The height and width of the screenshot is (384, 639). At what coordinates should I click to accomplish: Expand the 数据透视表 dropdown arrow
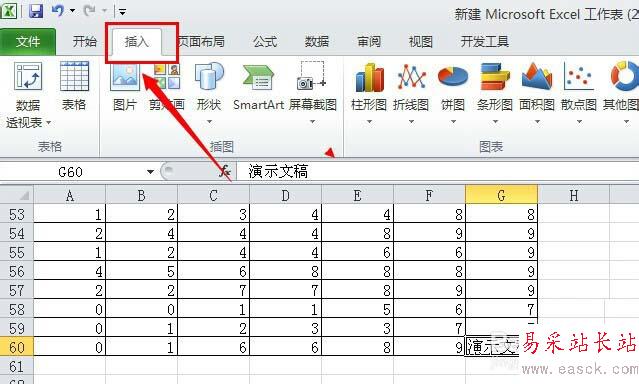pos(48,122)
